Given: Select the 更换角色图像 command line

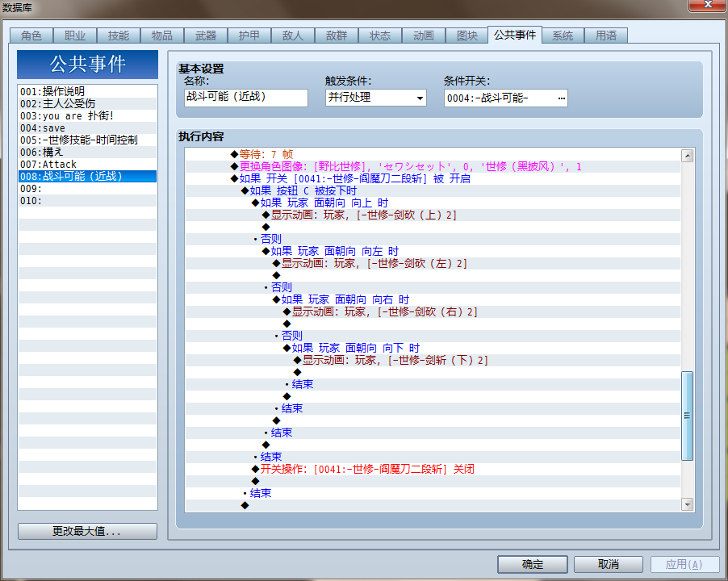Looking at the screenshot, I should [433, 166].
